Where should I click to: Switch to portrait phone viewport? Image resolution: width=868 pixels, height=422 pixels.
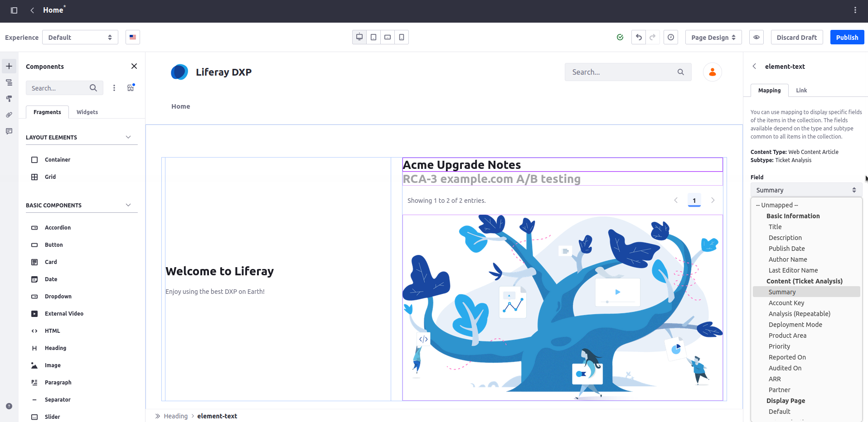click(402, 37)
